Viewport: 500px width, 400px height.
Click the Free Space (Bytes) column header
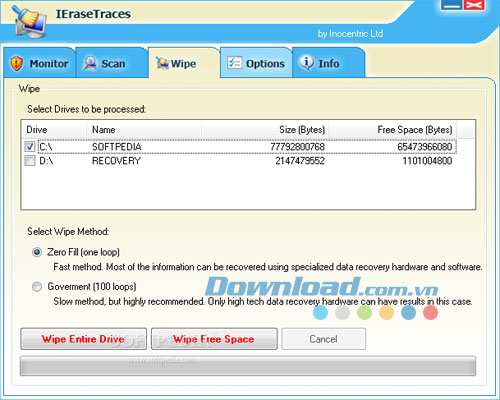[393, 130]
